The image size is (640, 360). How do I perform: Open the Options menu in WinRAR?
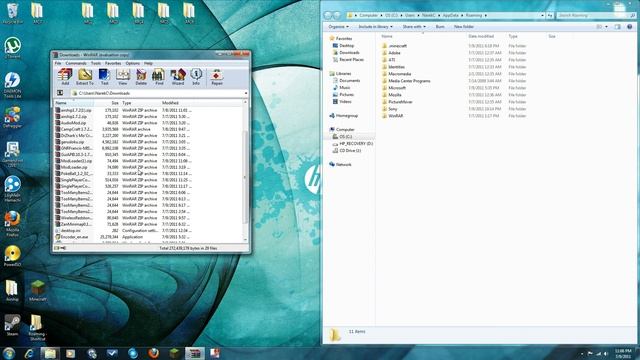(x=133, y=64)
